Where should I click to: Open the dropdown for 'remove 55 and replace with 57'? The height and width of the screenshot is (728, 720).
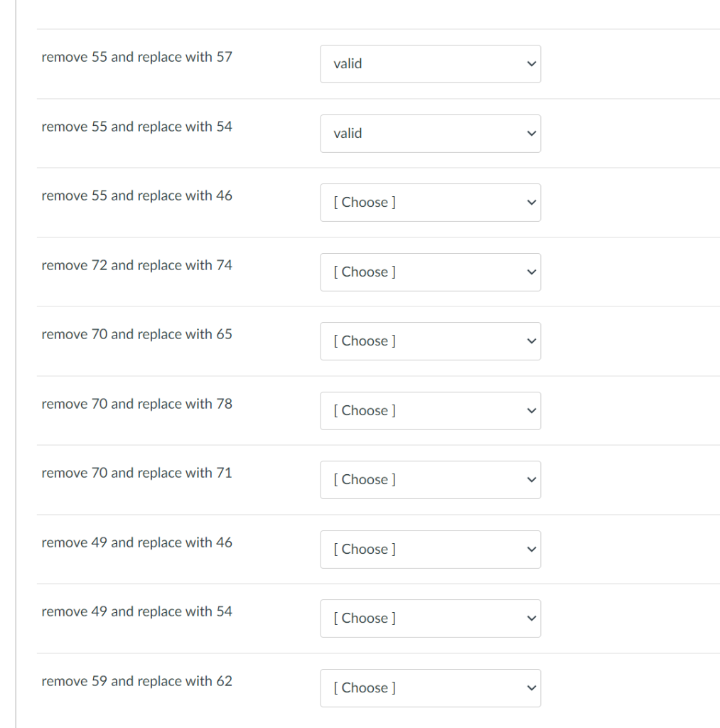(430, 63)
